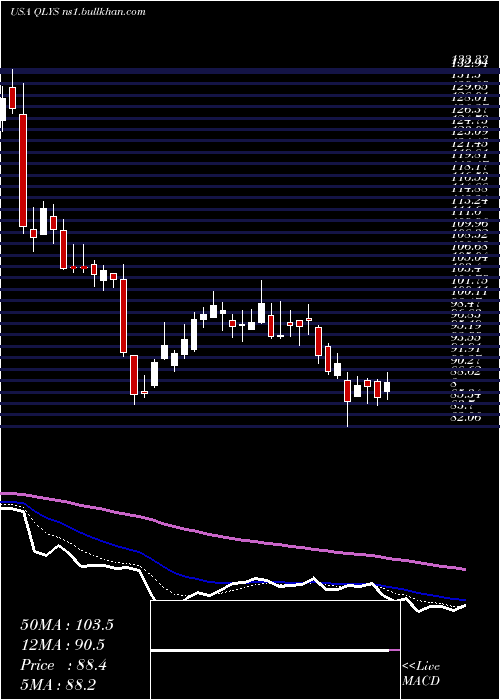The width and height of the screenshot is (500, 700).
Task: Click the 116.55 price axis label
Action: pos(467,178)
